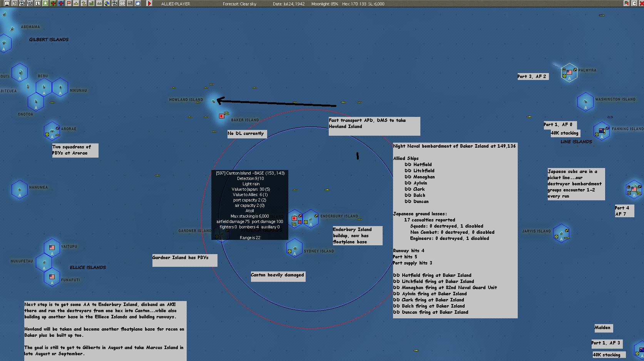This screenshot has height=361, width=644.
Task: Select the Beru base hex
Action: point(44,87)
